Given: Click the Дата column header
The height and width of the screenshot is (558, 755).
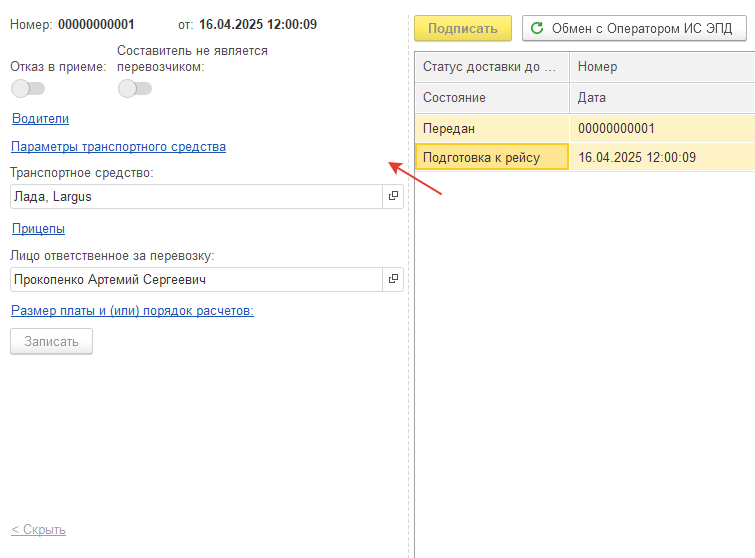Looking at the screenshot, I should pos(662,98).
